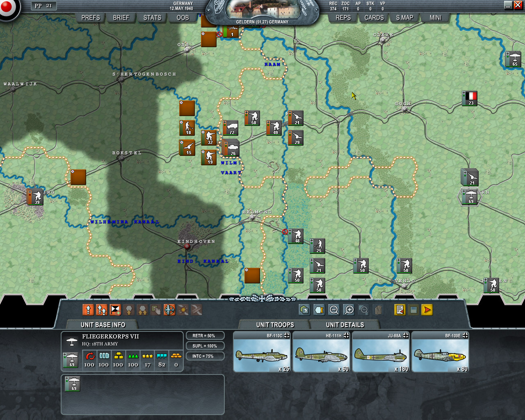Select the infantry unit numbered 49

[274, 128]
